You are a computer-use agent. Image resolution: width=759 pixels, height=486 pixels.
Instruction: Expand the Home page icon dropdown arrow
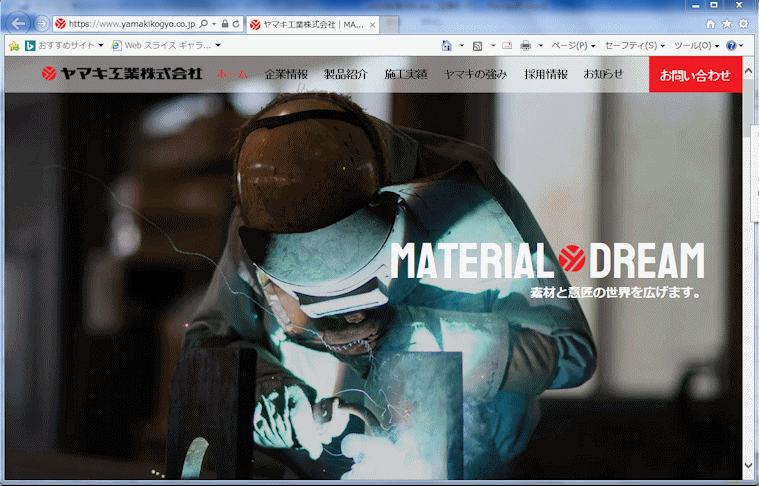point(461,46)
